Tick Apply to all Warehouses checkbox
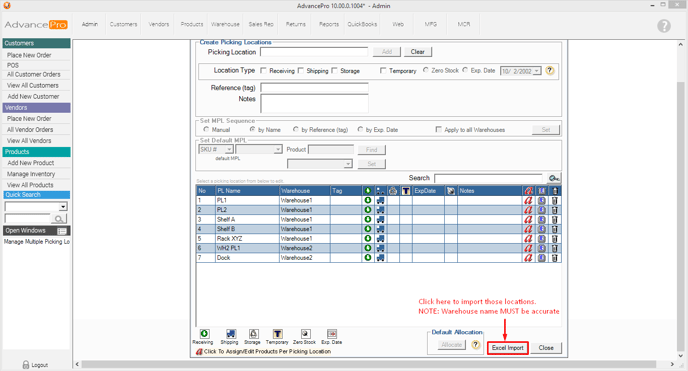Image resolution: width=688 pixels, height=371 pixels. click(x=438, y=129)
